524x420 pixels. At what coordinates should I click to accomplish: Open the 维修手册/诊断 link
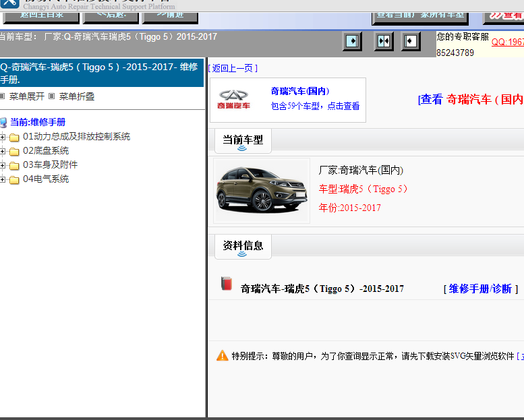[x=481, y=289]
